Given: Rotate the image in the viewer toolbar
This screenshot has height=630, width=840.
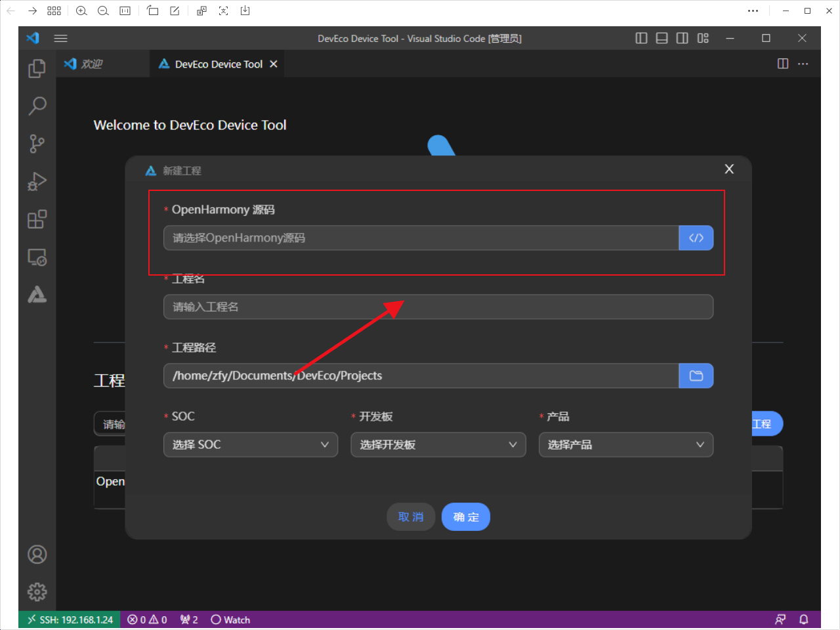Looking at the screenshot, I should (153, 10).
